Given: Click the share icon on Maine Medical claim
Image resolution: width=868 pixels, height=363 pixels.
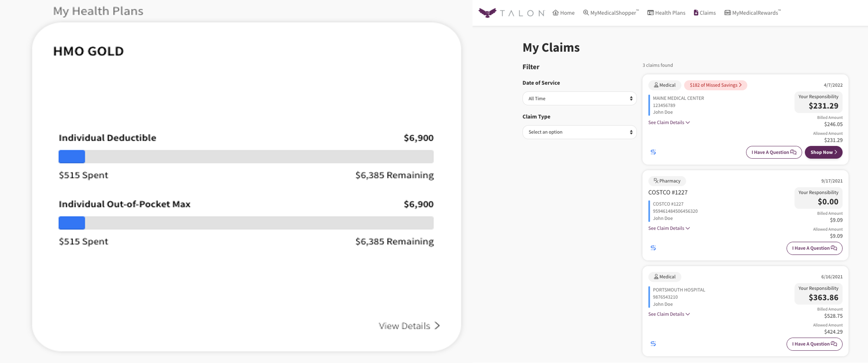Looking at the screenshot, I should pyautogui.click(x=653, y=152).
